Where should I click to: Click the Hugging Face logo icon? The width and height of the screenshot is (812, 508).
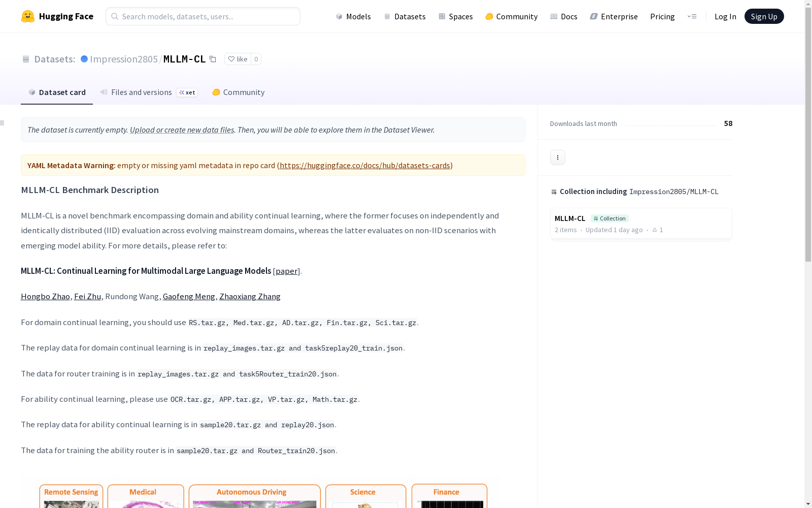(28, 16)
